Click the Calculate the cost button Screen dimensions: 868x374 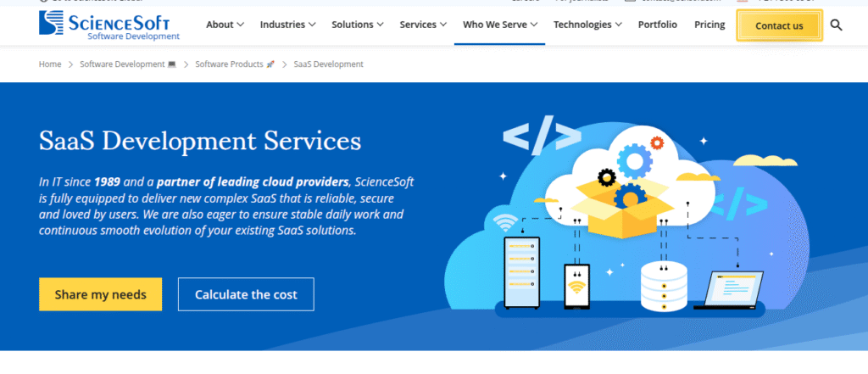246,294
